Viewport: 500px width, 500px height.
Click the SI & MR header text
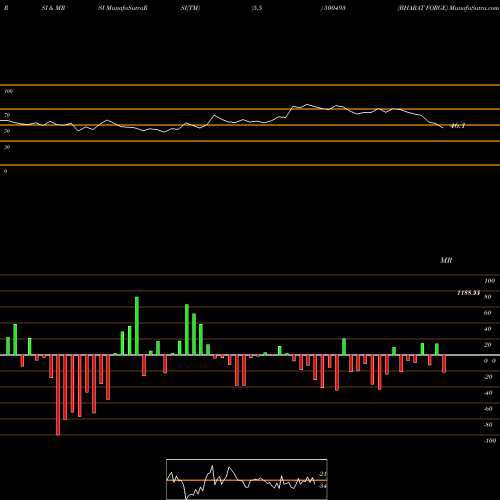(x=53, y=8)
